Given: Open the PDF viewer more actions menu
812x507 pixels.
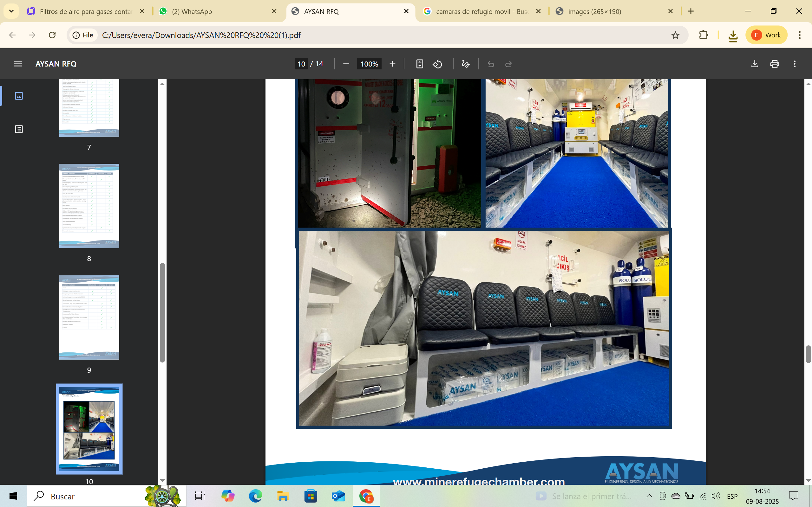Looking at the screenshot, I should coord(795,64).
